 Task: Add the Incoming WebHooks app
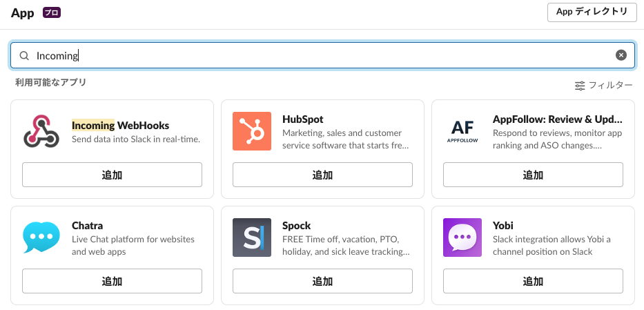pyautogui.click(x=112, y=175)
